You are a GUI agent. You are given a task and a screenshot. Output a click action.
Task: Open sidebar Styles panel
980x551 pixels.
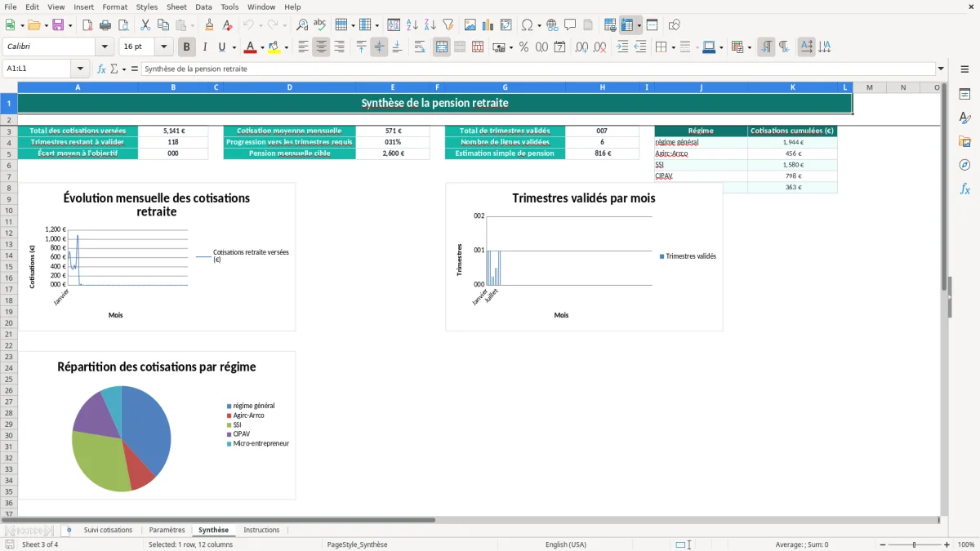tap(964, 118)
